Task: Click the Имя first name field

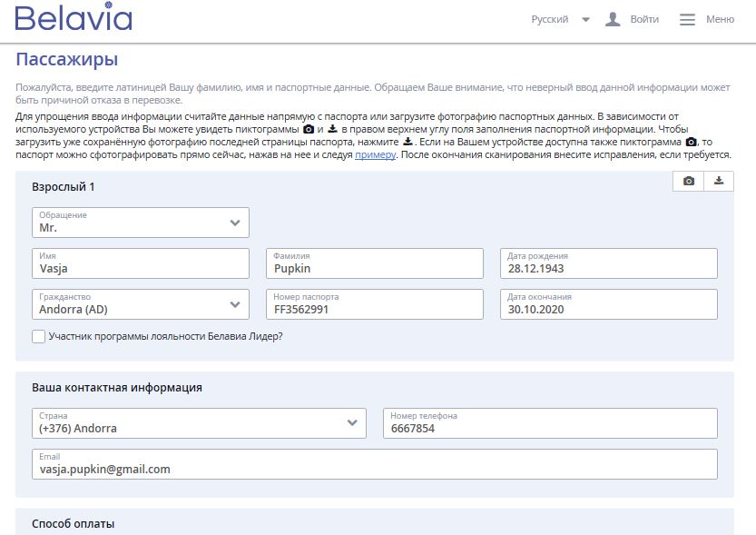Action: tap(141, 264)
